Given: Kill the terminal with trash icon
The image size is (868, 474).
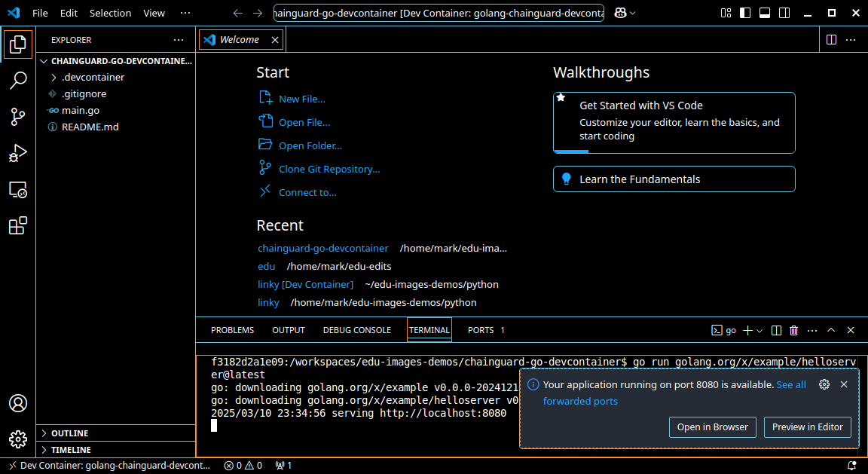Looking at the screenshot, I should pyautogui.click(x=794, y=331).
